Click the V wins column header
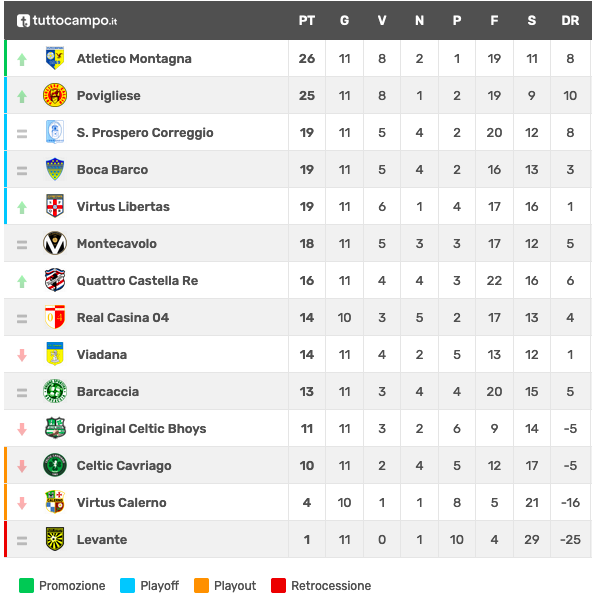The width and height of the screenshot is (592, 605). point(382,20)
